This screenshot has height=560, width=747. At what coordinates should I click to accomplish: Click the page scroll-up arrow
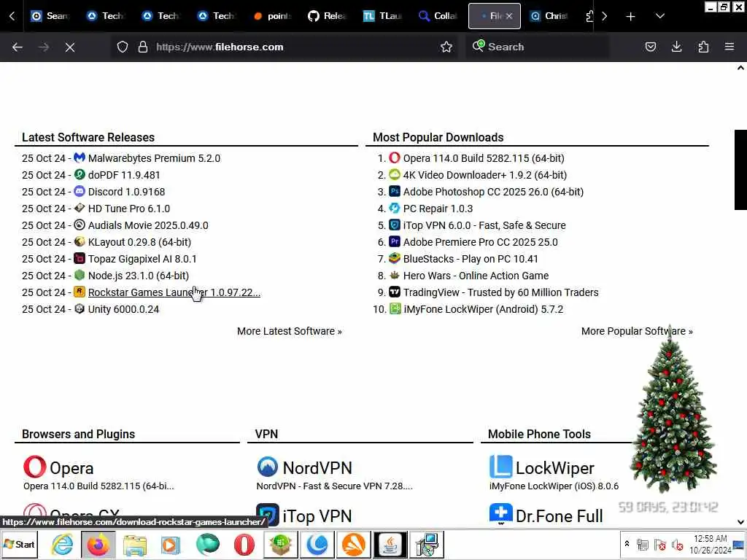pos(741,68)
